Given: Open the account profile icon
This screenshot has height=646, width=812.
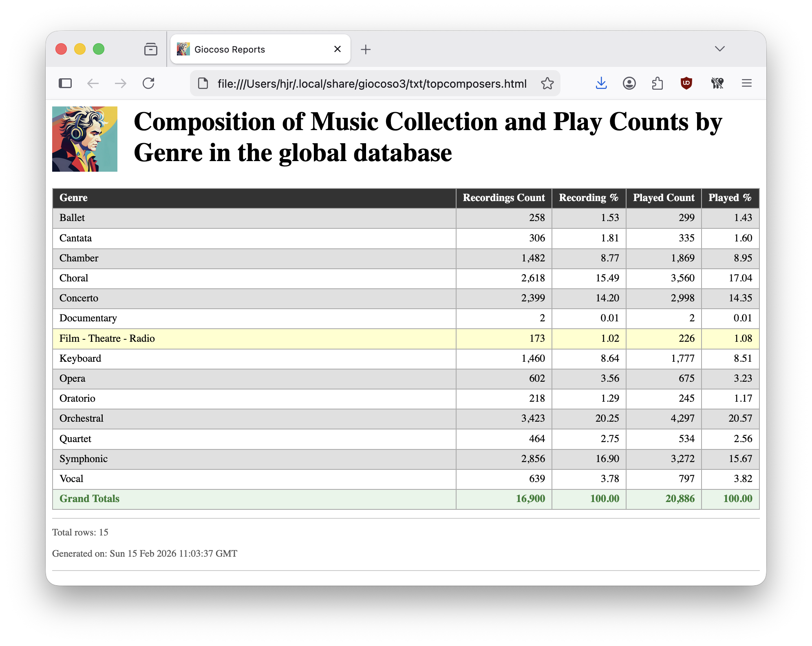Looking at the screenshot, I should [x=629, y=84].
